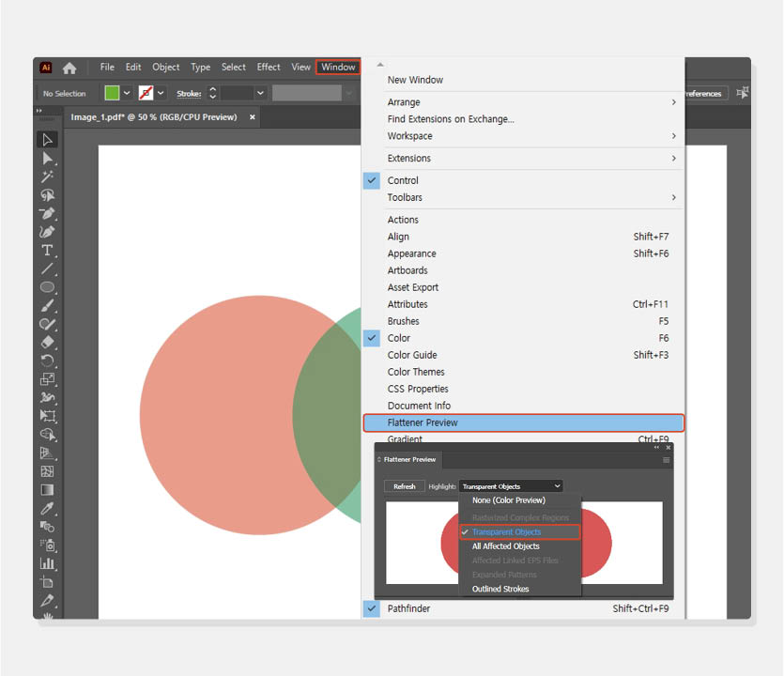Image resolution: width=784 pixels, height=676 pixels.
Task: Choose the Blend tool
Action: point(48,527)
